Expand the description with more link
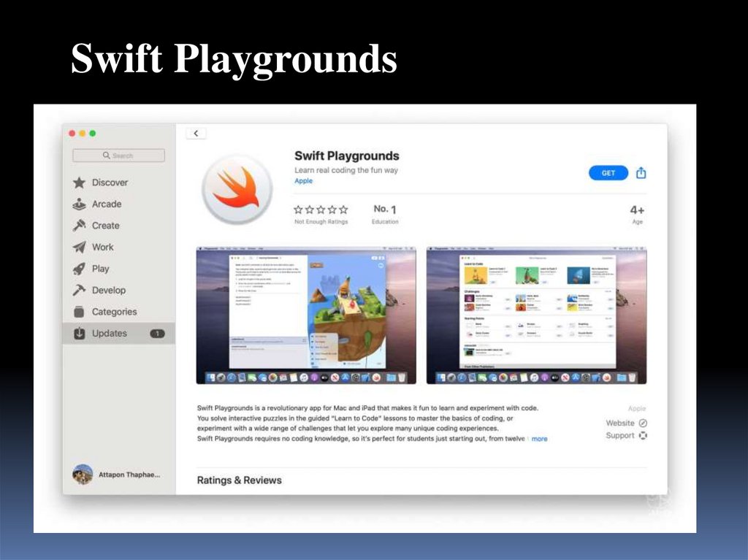The width and height of the screenshot is (748, 560). coord(540,439)
